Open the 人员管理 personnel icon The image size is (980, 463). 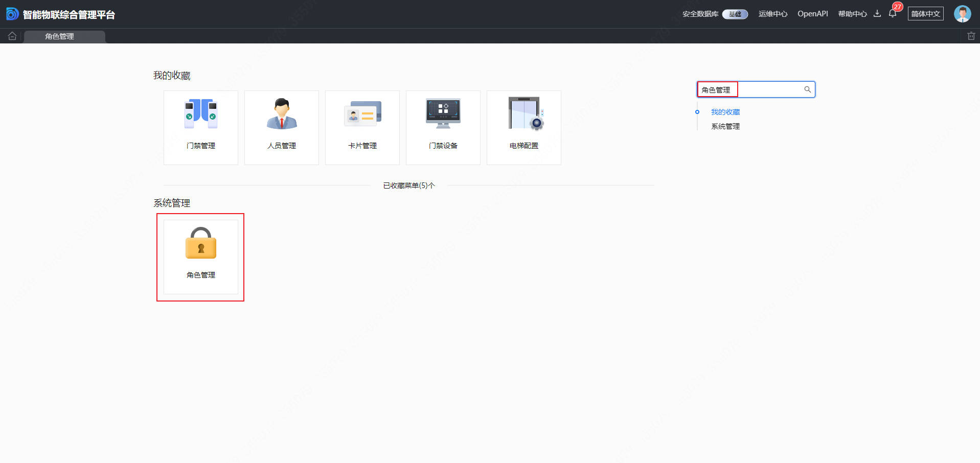coord(282,114)
